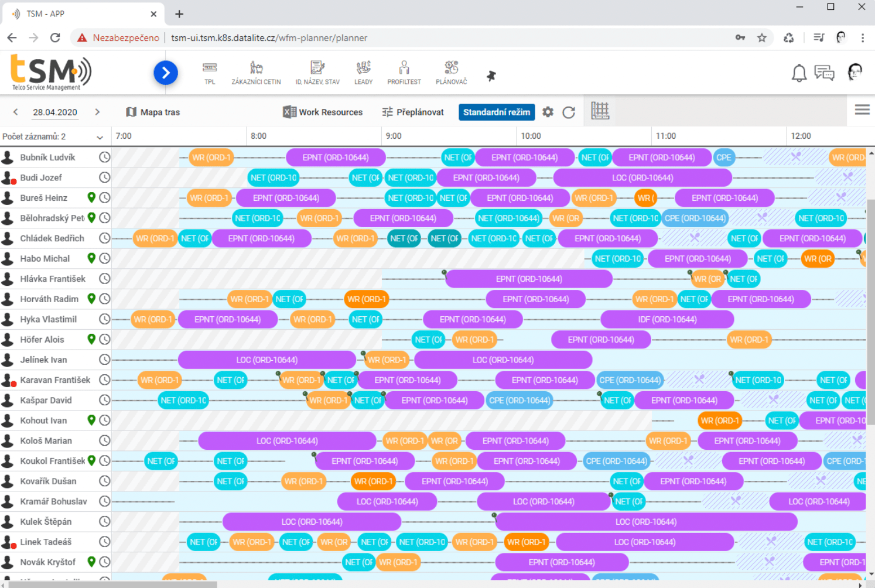Click Novák Kryštof location pin
The width and height of the screenshot is (875, 588).
[x=91, y=562]
